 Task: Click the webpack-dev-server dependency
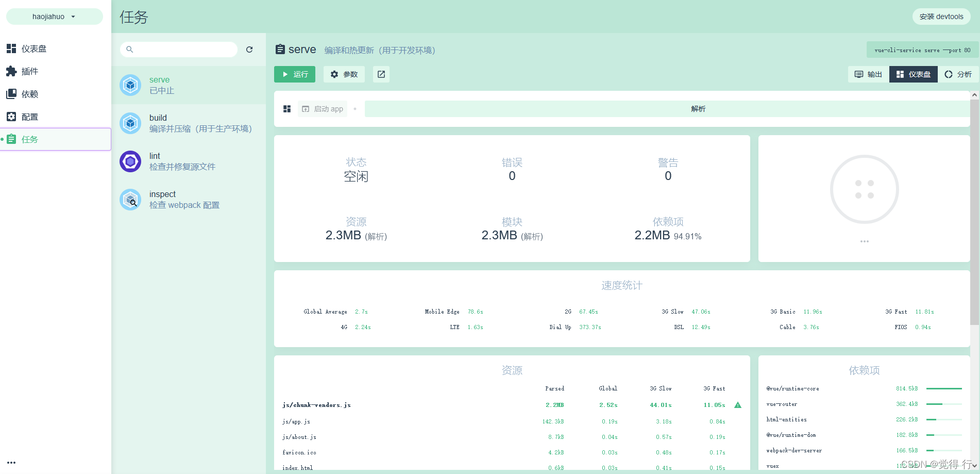pos(794,450)
